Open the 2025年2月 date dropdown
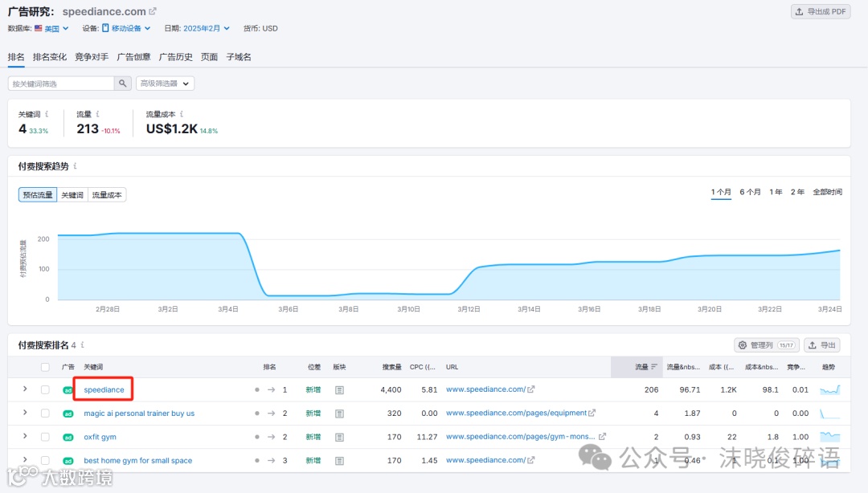Screen dimensions: 868x493 click(x=207, y=28)
